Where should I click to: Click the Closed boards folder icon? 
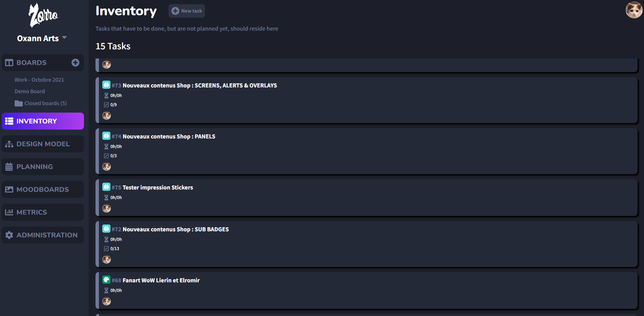pos(19,103)
